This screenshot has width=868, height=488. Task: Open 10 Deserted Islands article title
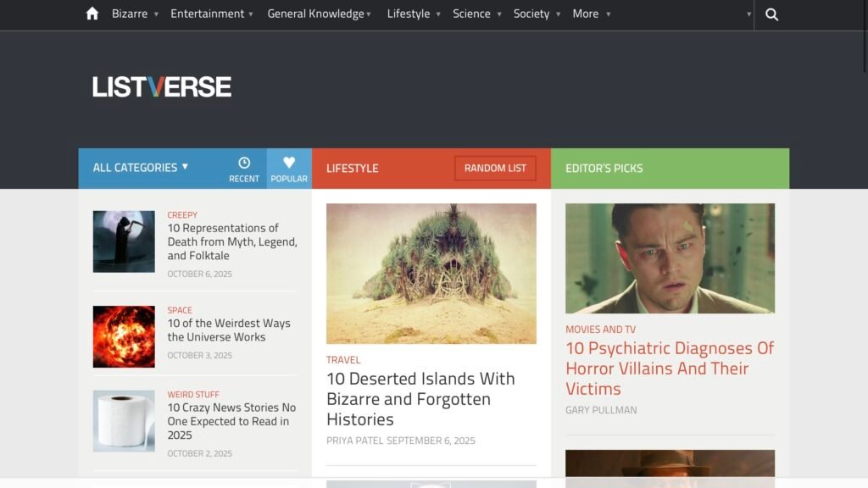tap(420, 399)
